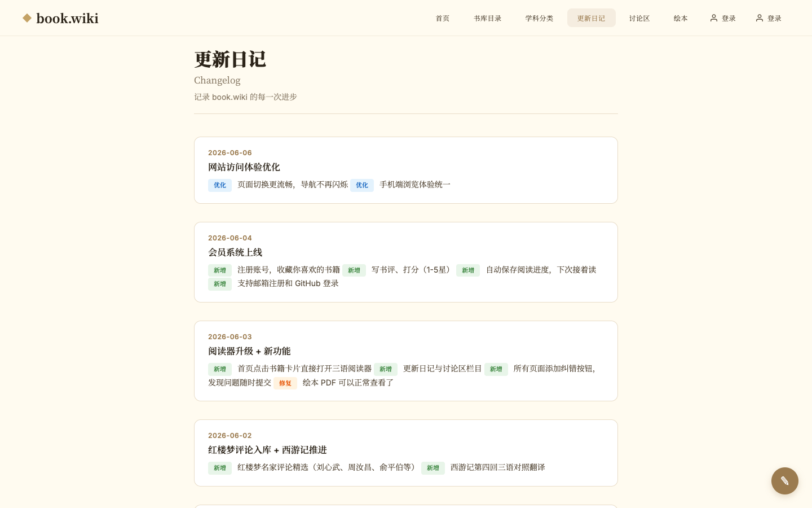Click the 新增 badge before 红楼梦名家评论精选
The width and height of the screenshot is (812, 508).
tap(220, 468)
